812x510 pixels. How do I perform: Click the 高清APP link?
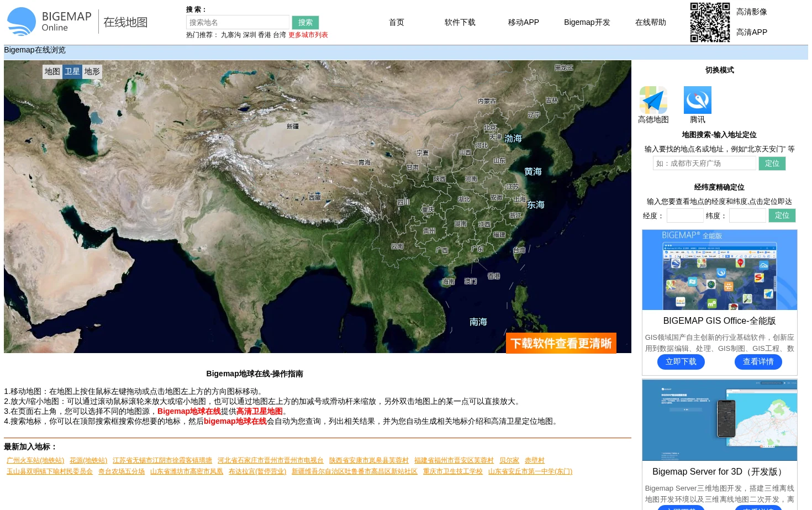click(x=752, y=32)
